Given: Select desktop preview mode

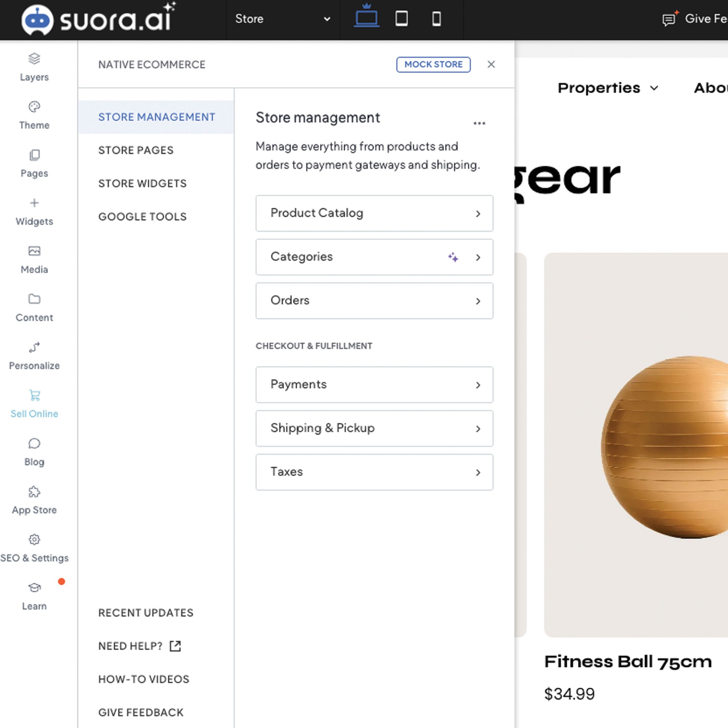Looking at the screenshot, I should pyautogui.click(x=366, y=18).
